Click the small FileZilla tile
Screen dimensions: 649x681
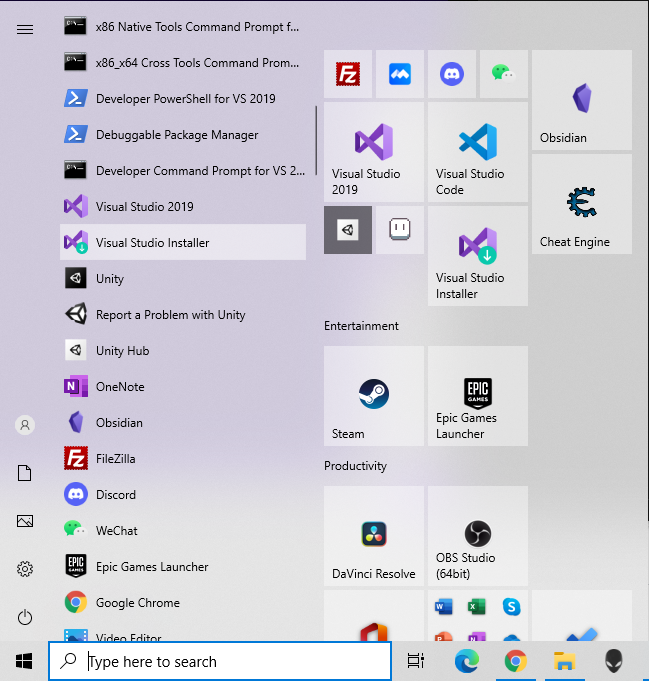coord(348,74)
